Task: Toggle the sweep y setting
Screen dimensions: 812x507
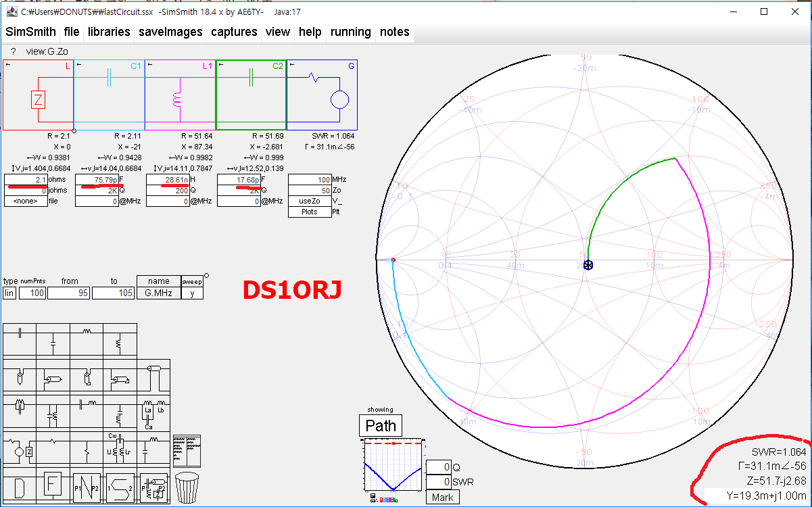Action: 191,293
